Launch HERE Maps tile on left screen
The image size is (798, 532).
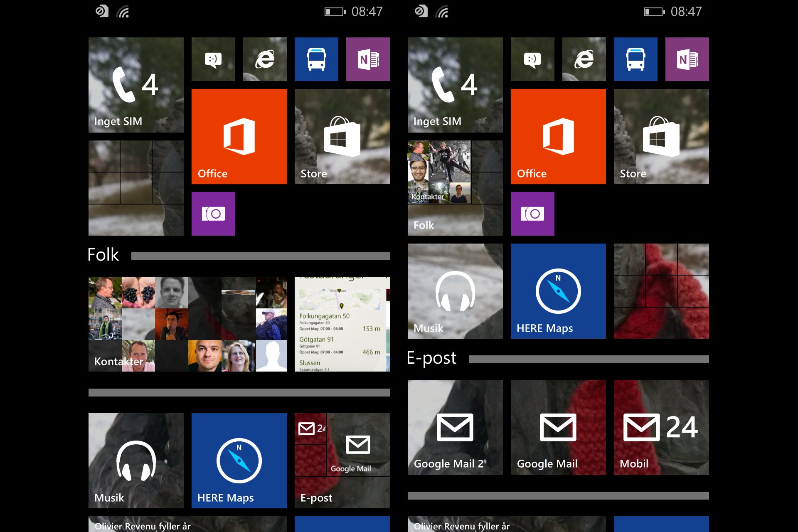coord(239,461)
